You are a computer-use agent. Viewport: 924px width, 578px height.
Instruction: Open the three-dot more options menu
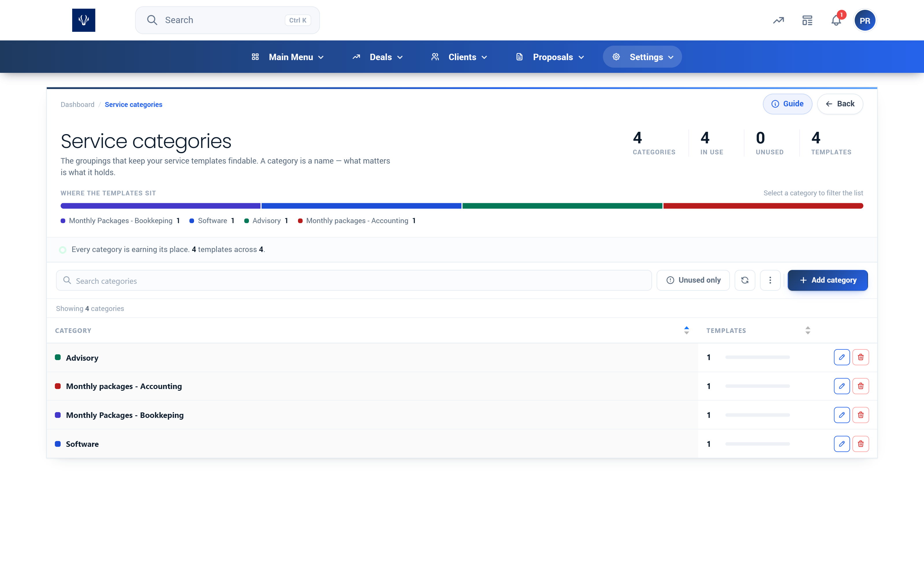click(770, 280)
